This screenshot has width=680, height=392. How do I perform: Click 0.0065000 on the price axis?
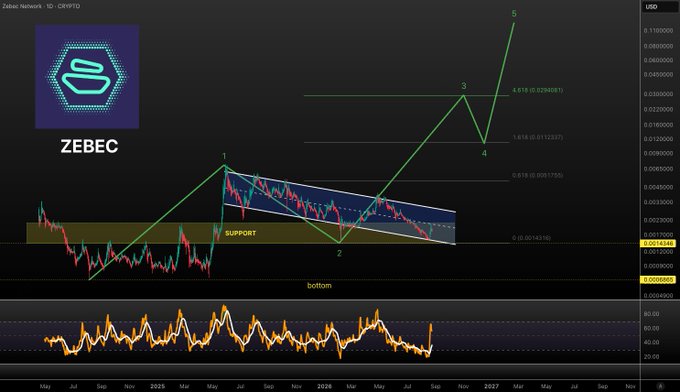658,169
